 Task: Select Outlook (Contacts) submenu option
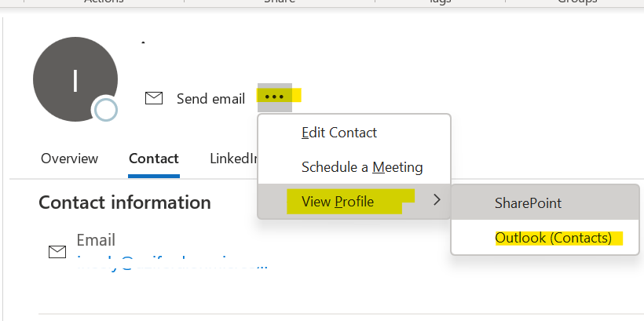(x=553, y=238)
